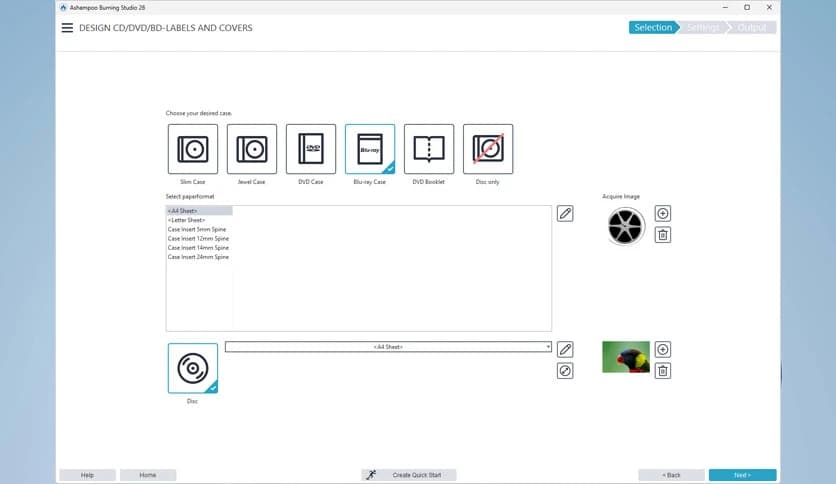Open the disc paper format dropdown
Viewport: 836px width, 484px height.
coord(388,347)
